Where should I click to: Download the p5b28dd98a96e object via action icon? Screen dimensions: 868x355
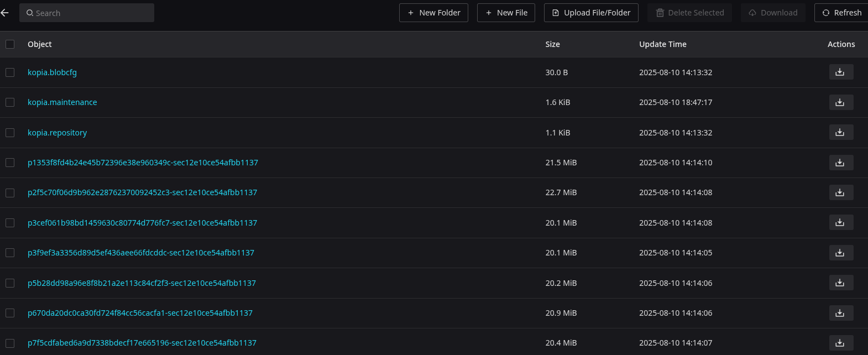click(841, 283)
